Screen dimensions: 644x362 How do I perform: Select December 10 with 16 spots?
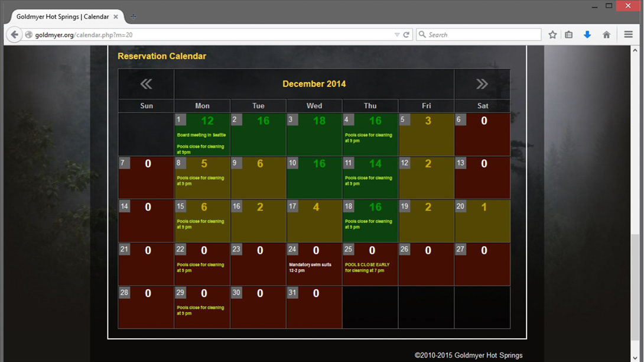pyautogui.click(x=314, y=177)
